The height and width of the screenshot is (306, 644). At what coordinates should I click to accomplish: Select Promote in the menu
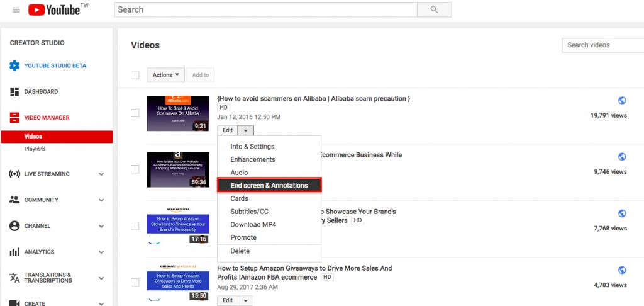(x=269, y=238)
